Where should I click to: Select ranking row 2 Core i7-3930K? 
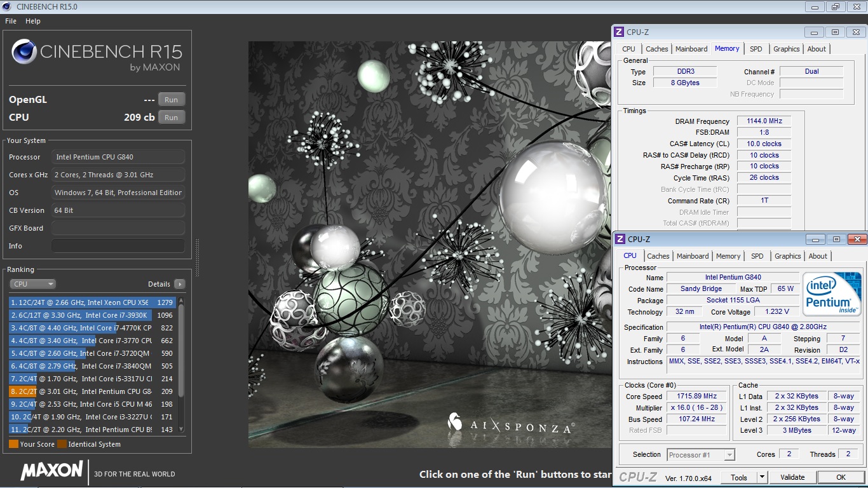[92, 315]
